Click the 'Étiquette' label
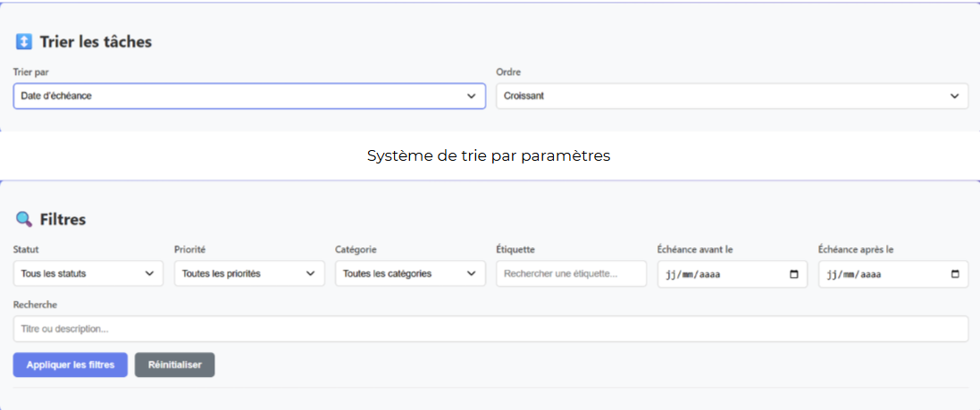Image resolution: width=980 pixels, height=410 pixels. tap(515, 250)
